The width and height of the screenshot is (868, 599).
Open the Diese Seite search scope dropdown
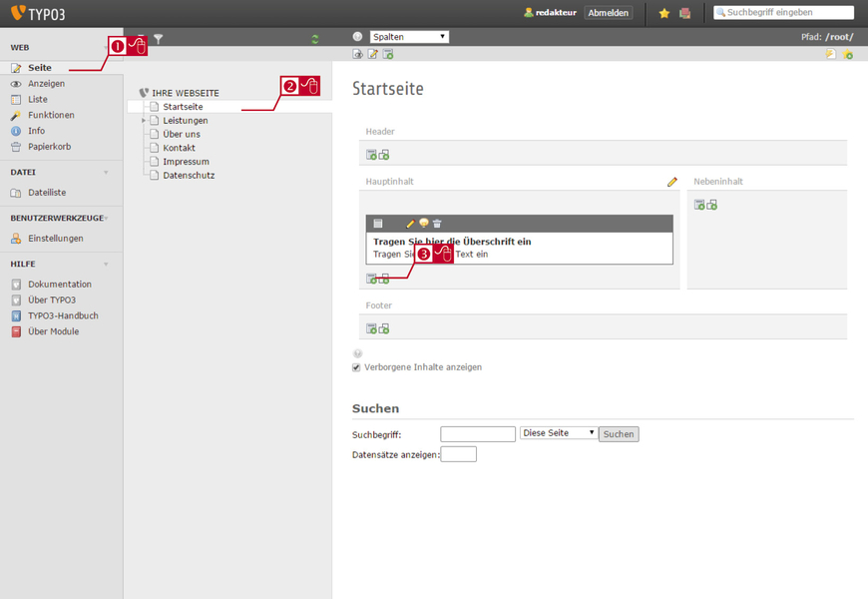[x=559, y=432]
